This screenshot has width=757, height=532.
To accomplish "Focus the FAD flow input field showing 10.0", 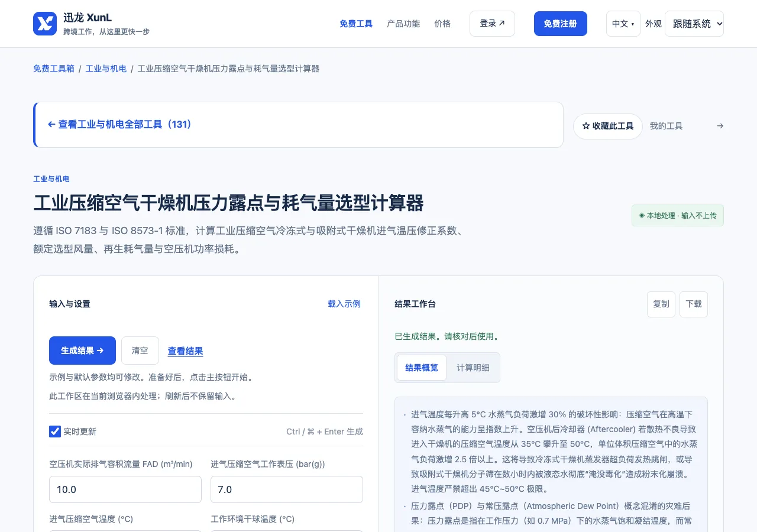I will coord(125,489).
